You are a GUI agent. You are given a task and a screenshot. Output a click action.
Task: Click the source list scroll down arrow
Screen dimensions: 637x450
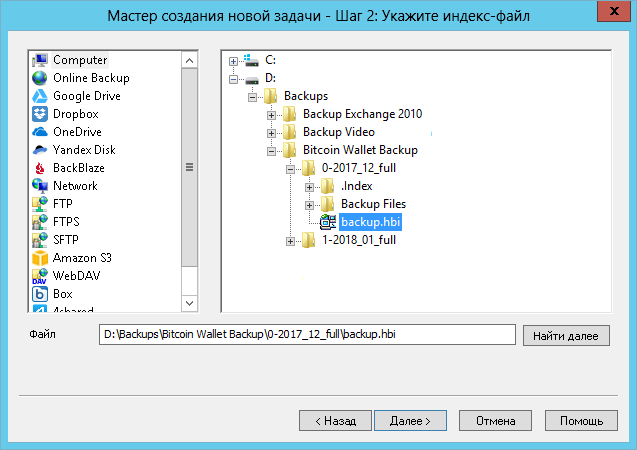coord(189,303)
